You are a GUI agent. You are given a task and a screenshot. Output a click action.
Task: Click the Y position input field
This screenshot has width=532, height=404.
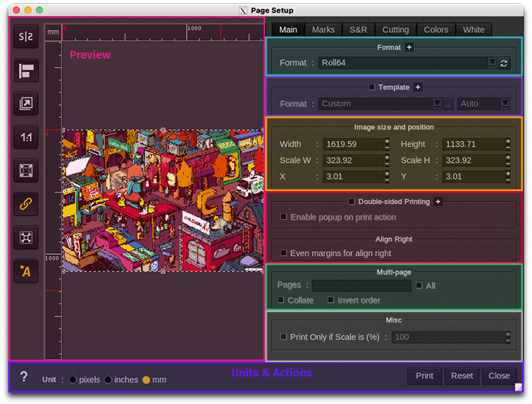point(473,177)
